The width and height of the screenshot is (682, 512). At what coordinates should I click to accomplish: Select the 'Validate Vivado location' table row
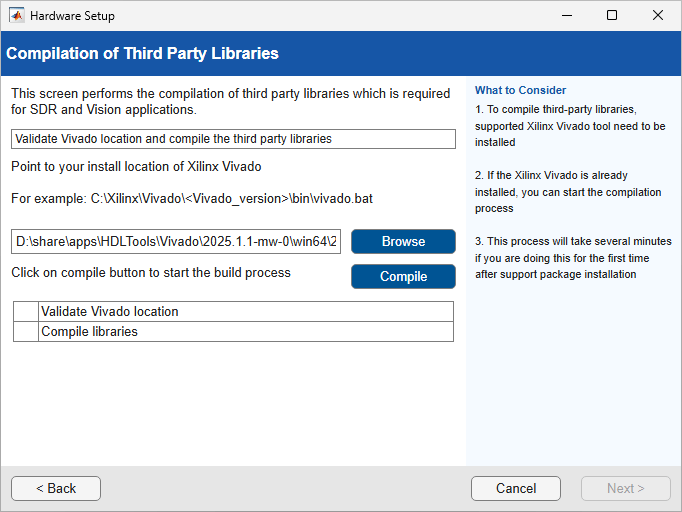click(233, 311)
